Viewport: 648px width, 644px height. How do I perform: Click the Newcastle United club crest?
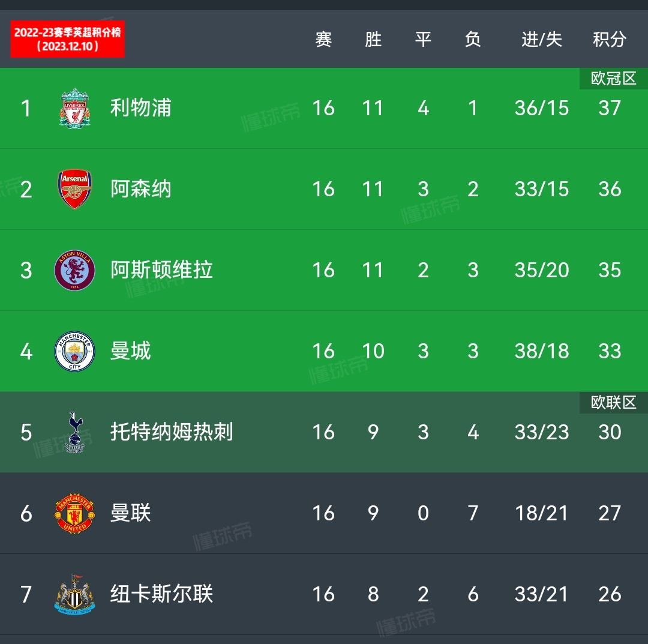click(x=75, y=594)
